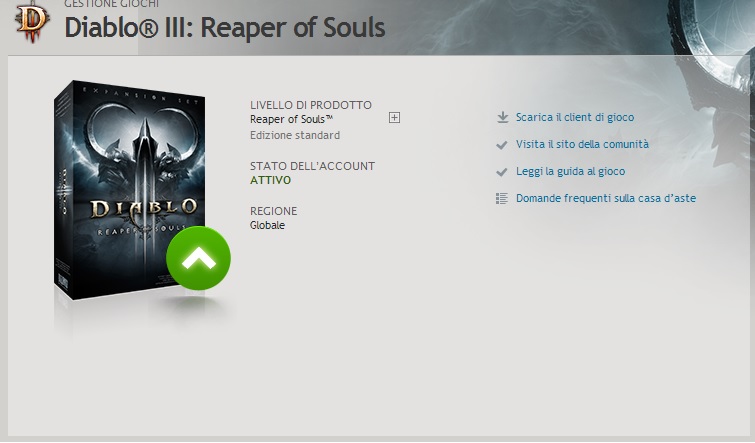Click the Edizione standard text

click(x=295, y=135)
